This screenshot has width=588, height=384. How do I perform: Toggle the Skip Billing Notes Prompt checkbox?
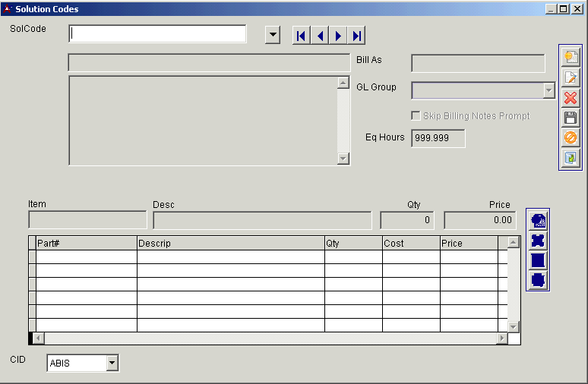click(x=416, y=115)
